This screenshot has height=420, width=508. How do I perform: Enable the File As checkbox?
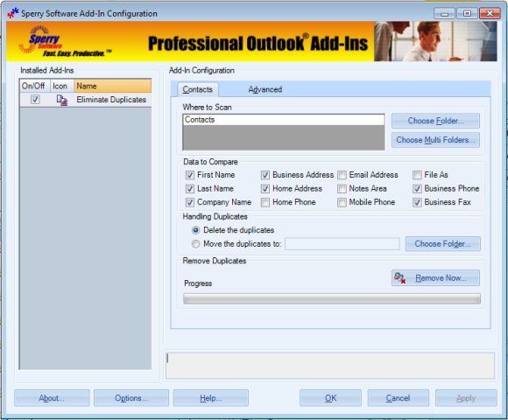417,175
